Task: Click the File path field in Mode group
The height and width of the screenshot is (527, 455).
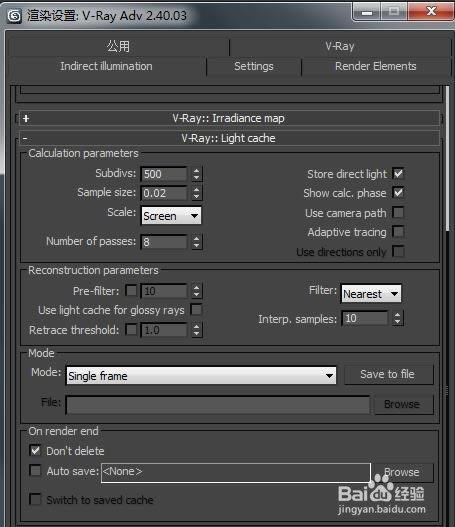Action: 218,404
